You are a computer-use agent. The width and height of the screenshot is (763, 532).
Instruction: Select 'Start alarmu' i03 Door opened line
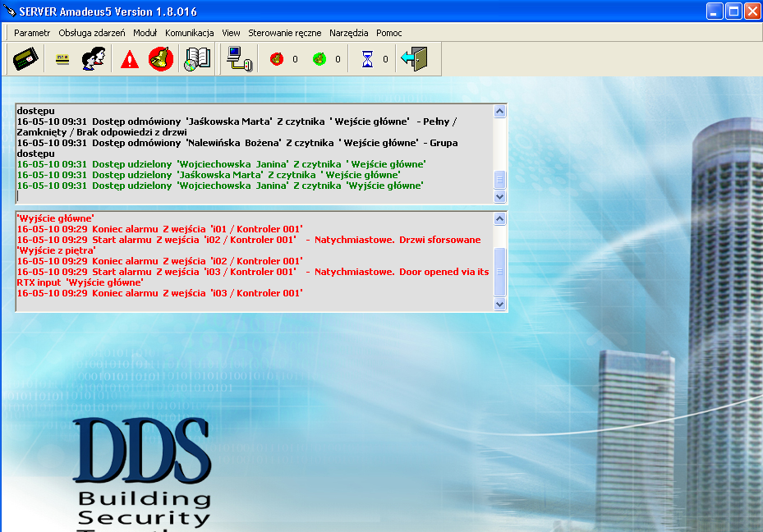[x=253, y=277]
